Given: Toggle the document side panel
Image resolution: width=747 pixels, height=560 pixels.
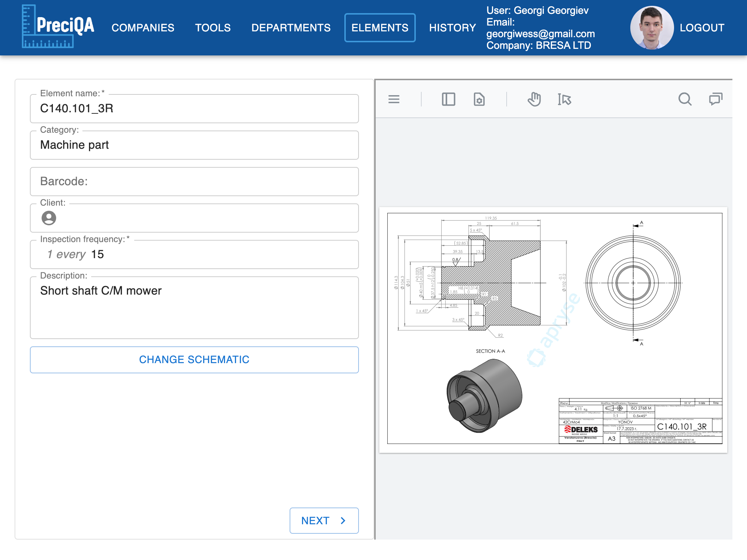Looking at the screenshot, I should pos(448,99).
